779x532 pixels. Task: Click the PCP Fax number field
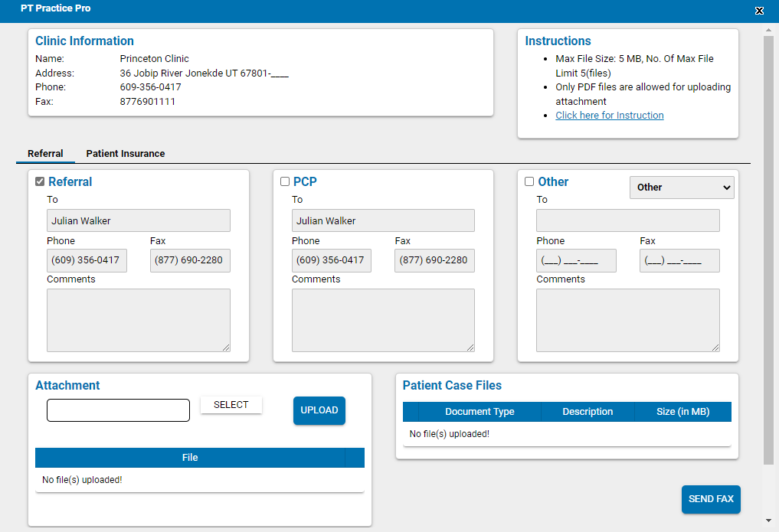tap(434, 260)
